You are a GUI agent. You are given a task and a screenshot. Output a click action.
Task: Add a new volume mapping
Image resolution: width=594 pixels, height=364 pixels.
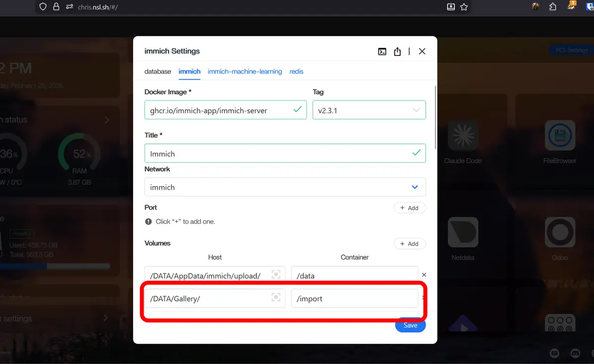point(409,244)
